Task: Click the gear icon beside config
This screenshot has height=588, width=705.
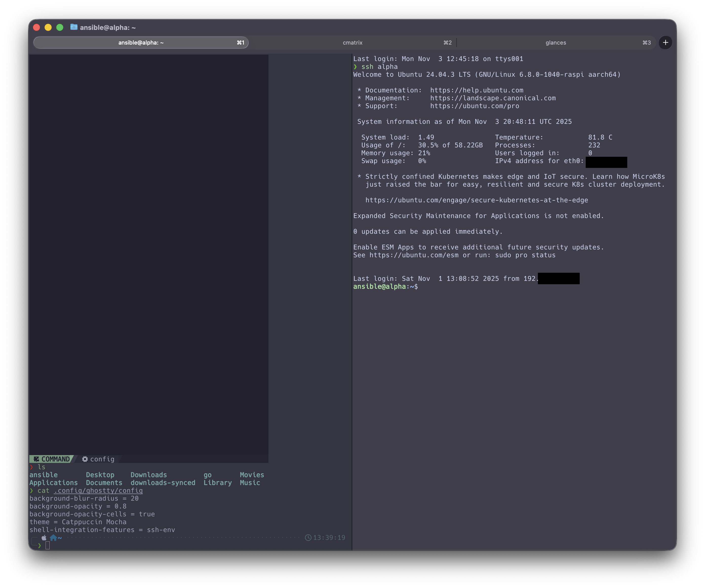Action: pyautogui.click(x=85, y=459)
